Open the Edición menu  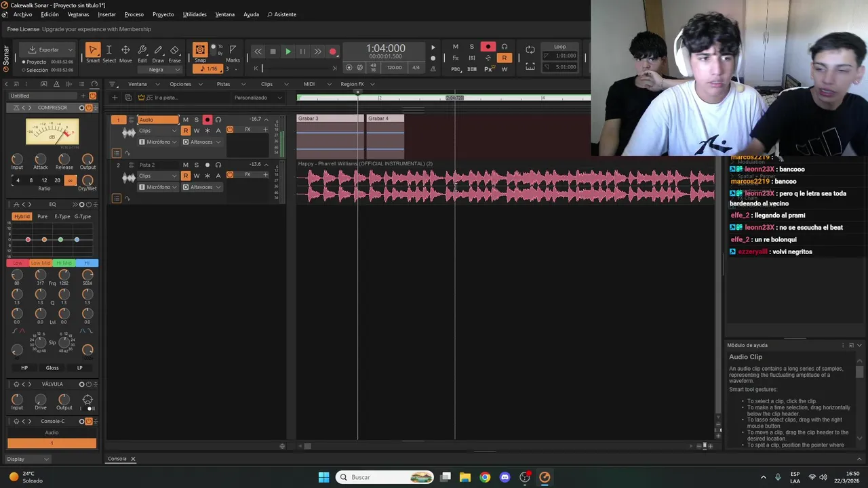point(50,14)
